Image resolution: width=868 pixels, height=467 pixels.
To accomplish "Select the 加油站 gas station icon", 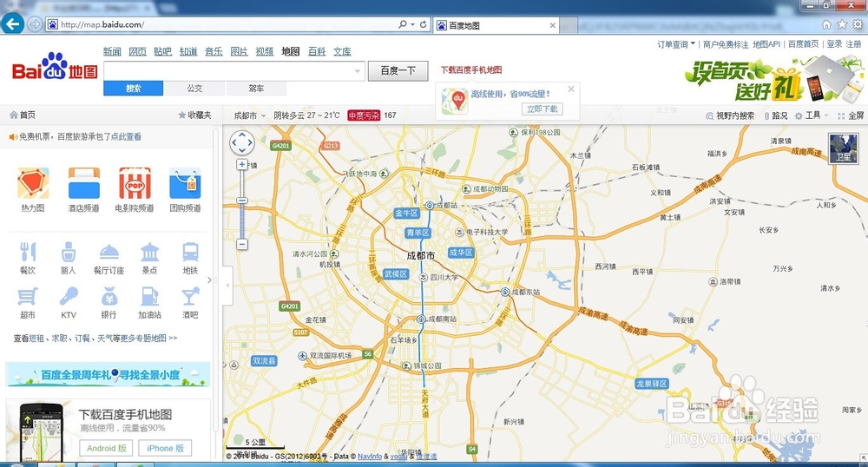I will tap(149, 297).
